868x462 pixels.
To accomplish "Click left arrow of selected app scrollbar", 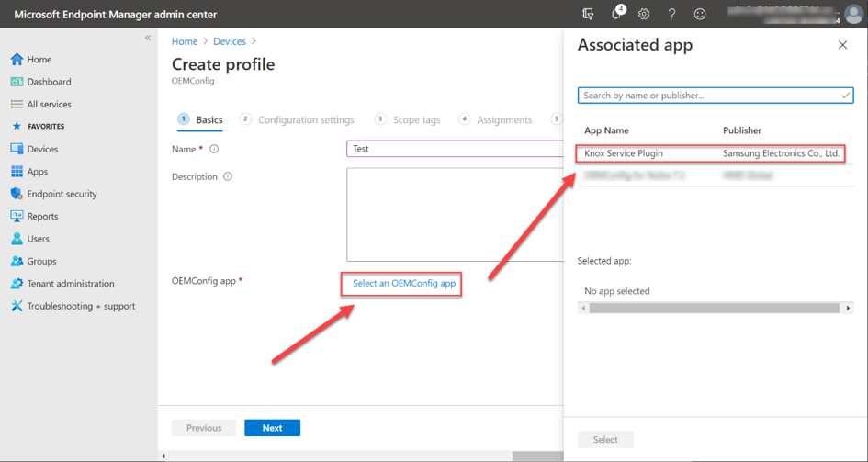I will coord(582,309).
